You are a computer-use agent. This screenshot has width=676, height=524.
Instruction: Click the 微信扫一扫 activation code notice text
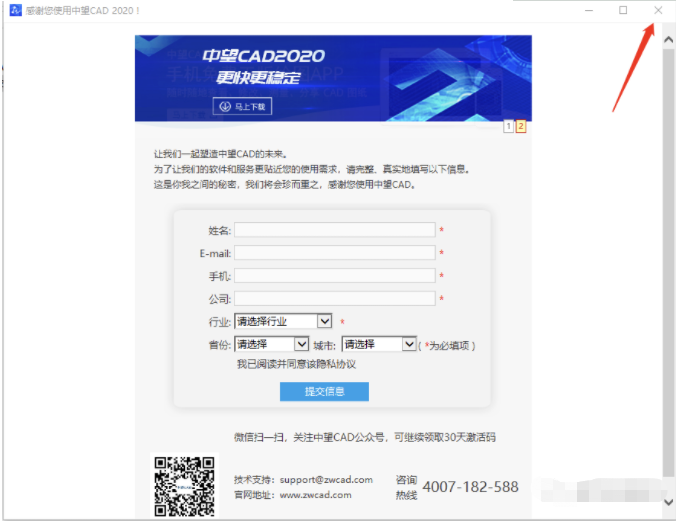point(365,437)
